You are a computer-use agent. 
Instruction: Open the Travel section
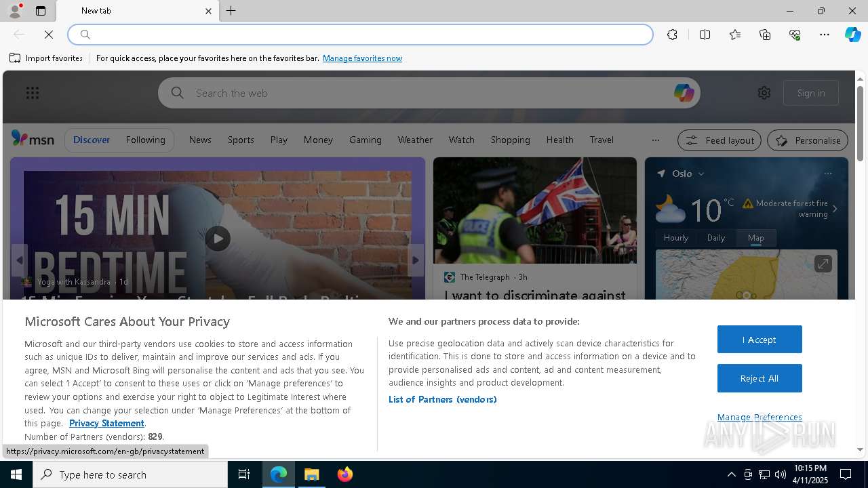(x=601, y=140)
